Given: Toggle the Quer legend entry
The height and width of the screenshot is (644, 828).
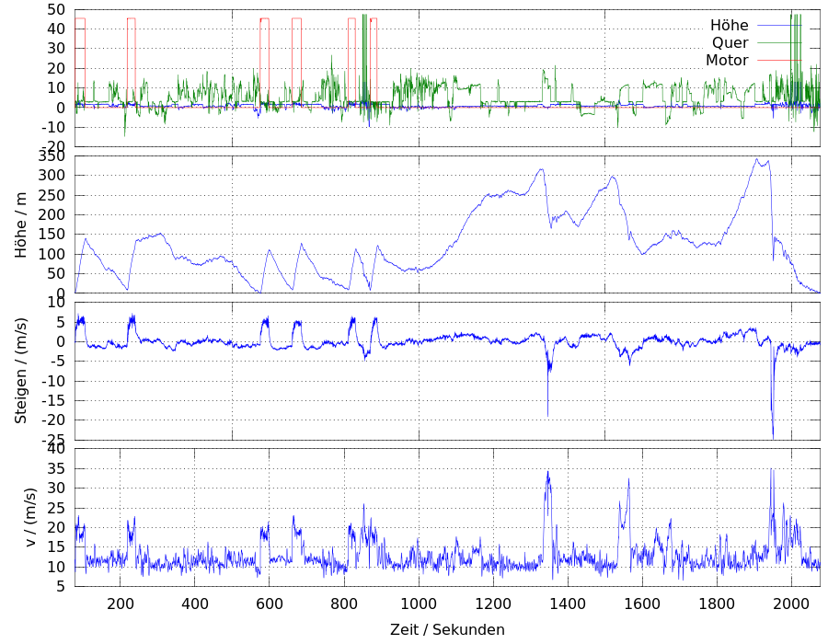Looking at the screenshot, I should [730, 43].
